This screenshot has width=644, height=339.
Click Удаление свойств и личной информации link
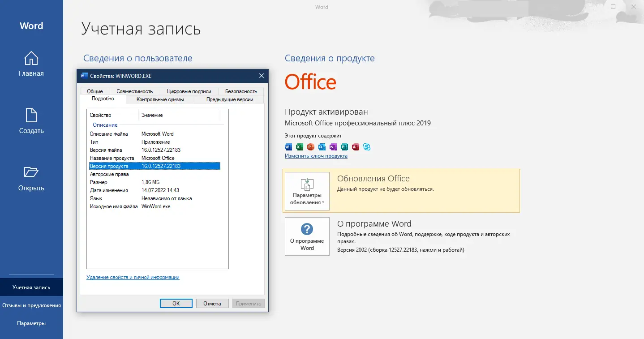point(133,277)
